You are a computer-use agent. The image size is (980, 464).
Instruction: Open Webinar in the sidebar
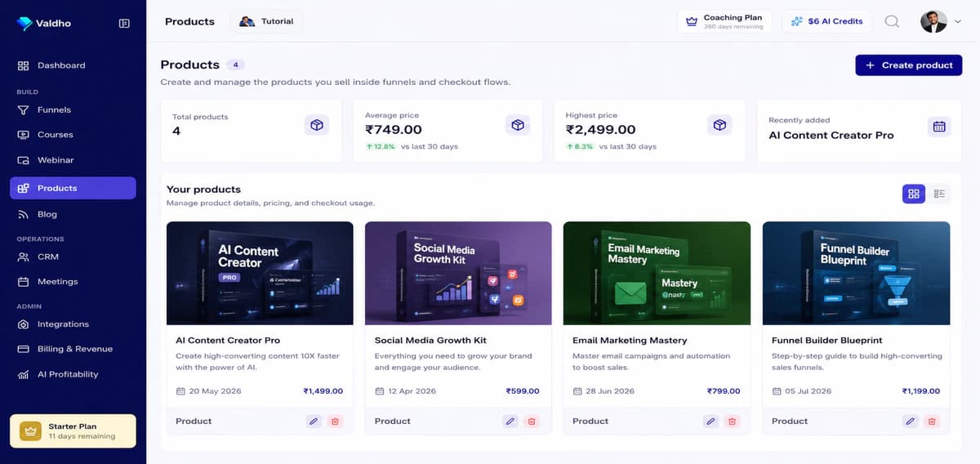[73, 160]
